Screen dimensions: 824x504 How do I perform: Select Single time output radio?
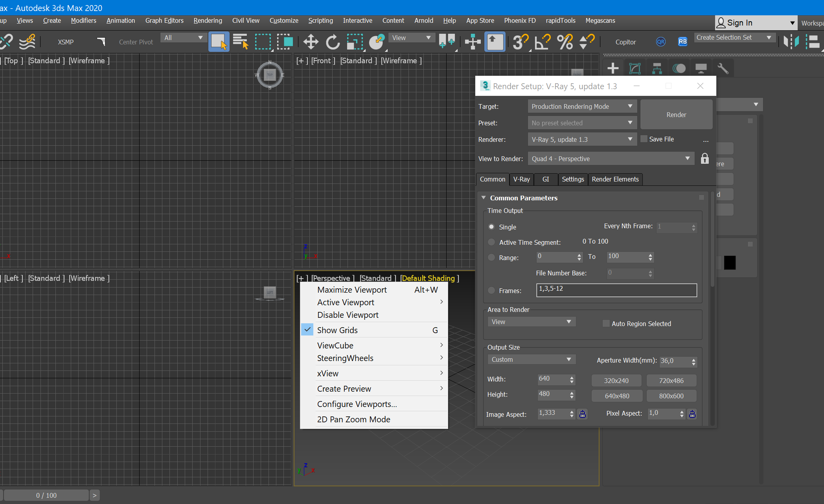point(491,227)
